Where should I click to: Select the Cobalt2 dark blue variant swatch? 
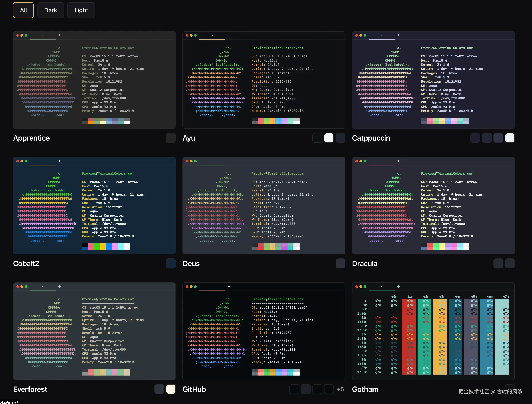click(171, 264)
